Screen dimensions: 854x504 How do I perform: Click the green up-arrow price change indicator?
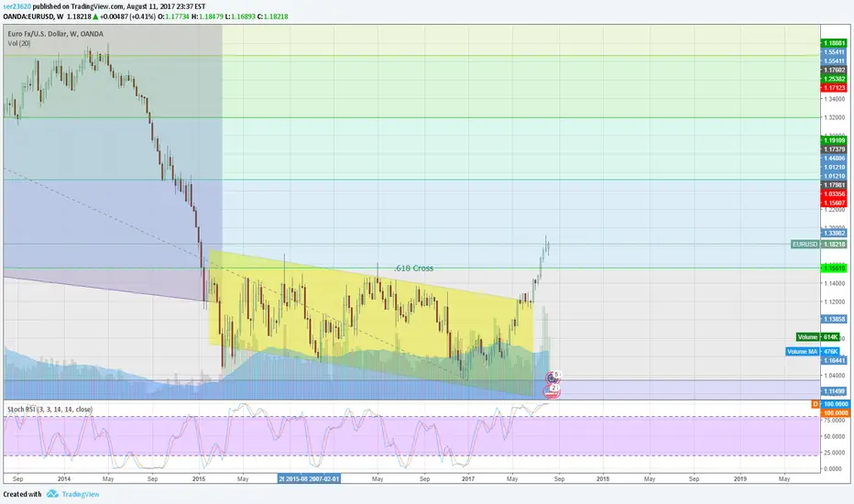coord(93,16)
